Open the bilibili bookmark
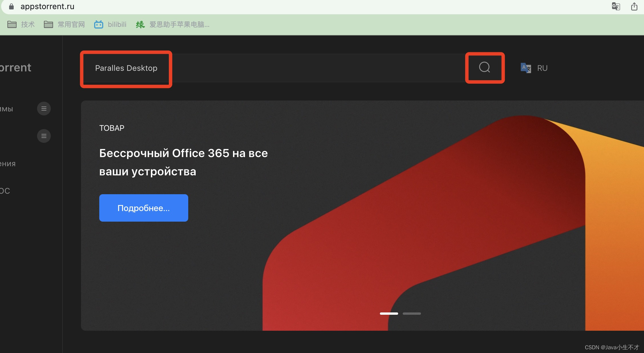Viewport: 644px width, 353px height. [x=110, y=25]
